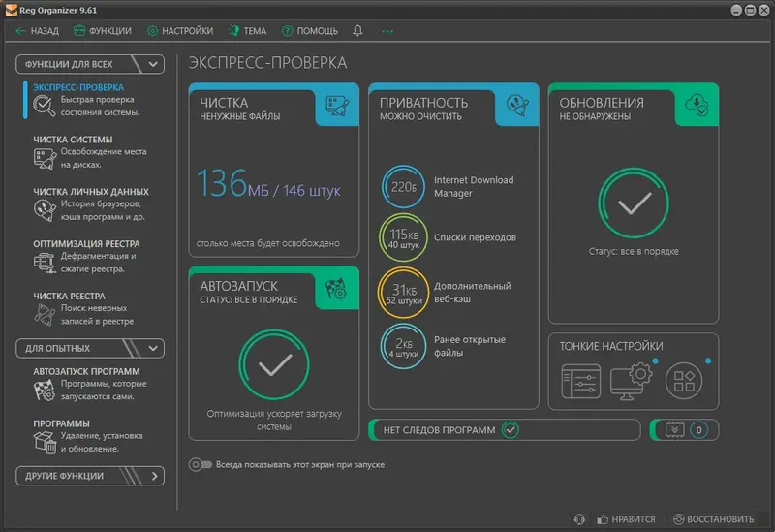Open the sliders list fine settings icon
Viewport: 775px width, 532px height.
tap(581, 381)
